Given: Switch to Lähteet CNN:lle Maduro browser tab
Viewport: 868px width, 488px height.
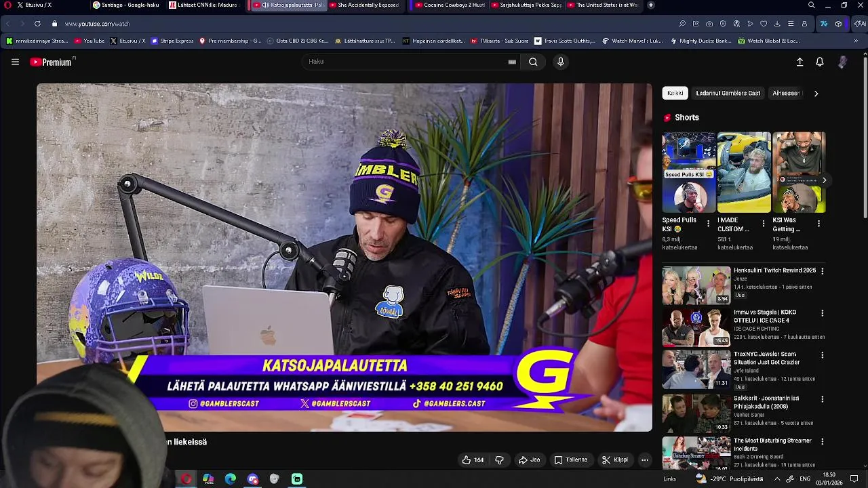Looking at the screenshot, I should [x=204, y=5].
